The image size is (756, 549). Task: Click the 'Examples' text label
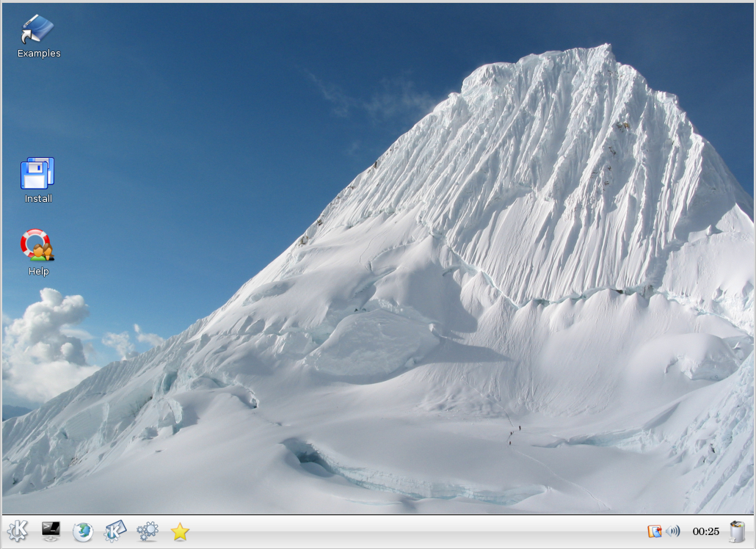(39, 54)
